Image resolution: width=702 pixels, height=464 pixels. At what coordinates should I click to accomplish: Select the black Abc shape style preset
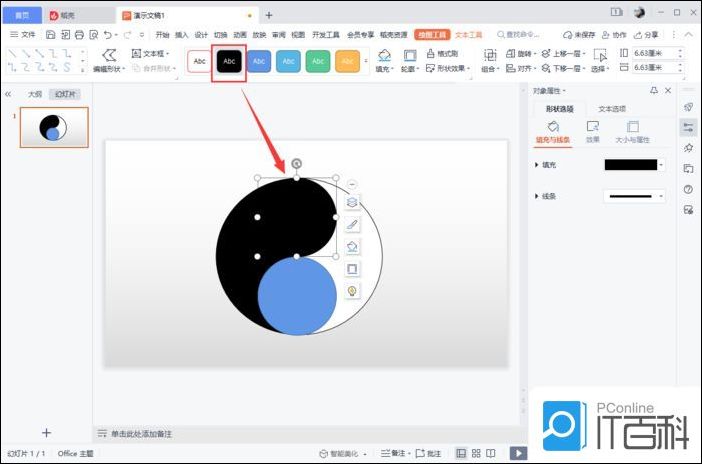pos(229,61)
